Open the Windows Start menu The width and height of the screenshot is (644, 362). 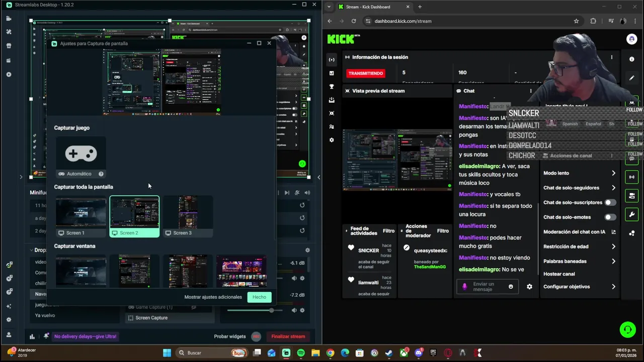click(x=167, y=353)
